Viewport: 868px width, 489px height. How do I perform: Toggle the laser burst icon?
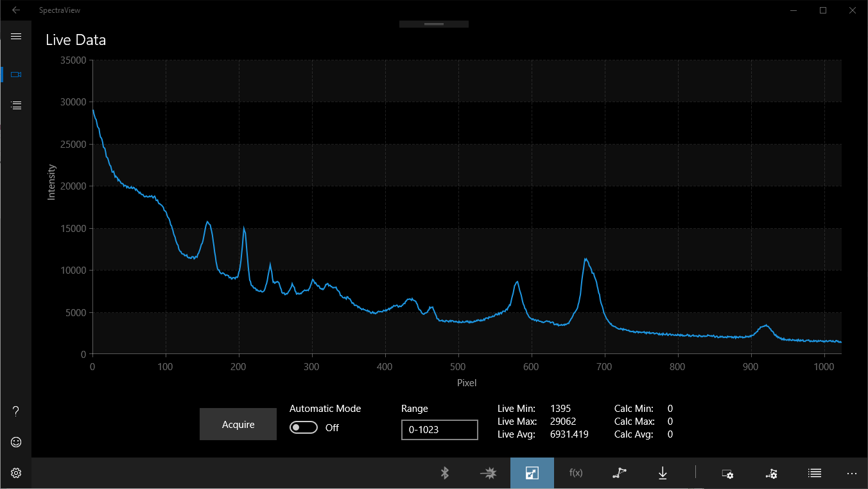pyautogui.click(x=488, y=474)
